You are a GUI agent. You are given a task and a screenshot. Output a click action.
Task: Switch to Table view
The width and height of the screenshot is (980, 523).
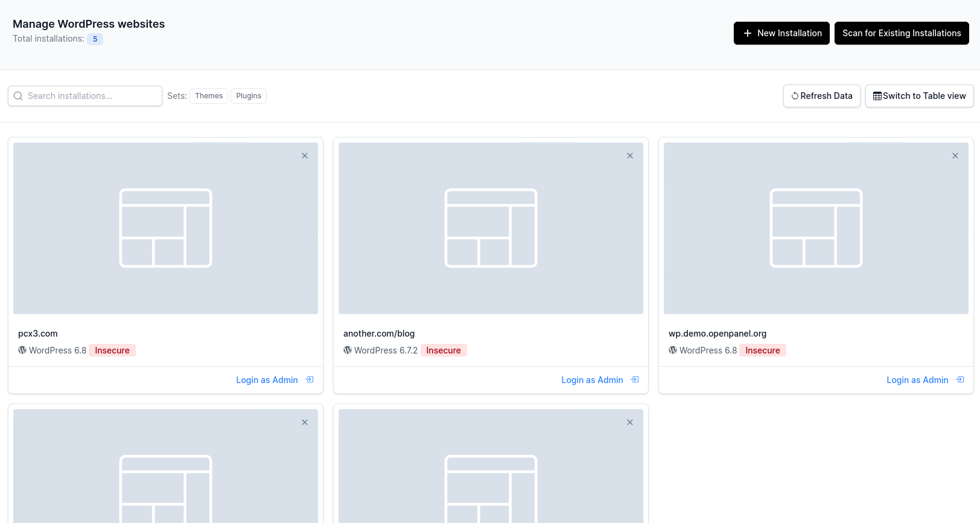920,96
